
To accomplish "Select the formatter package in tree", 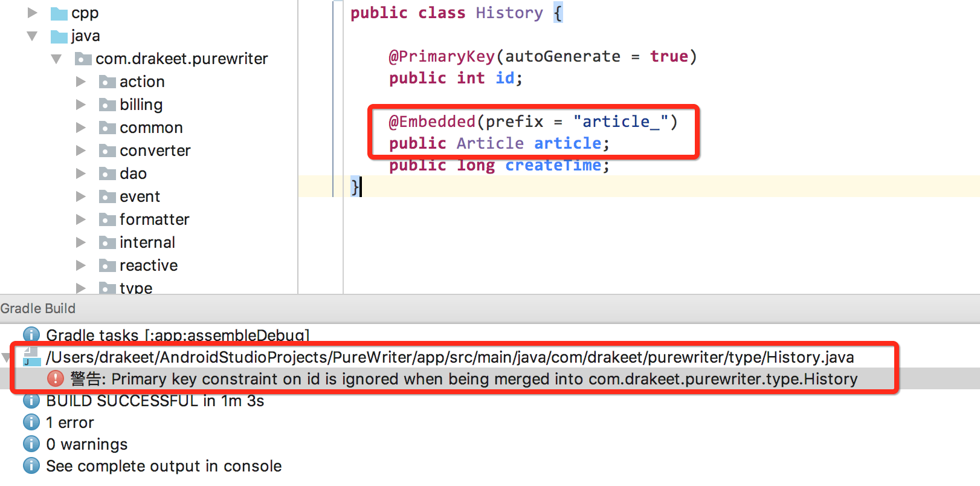I will point(154,219).
